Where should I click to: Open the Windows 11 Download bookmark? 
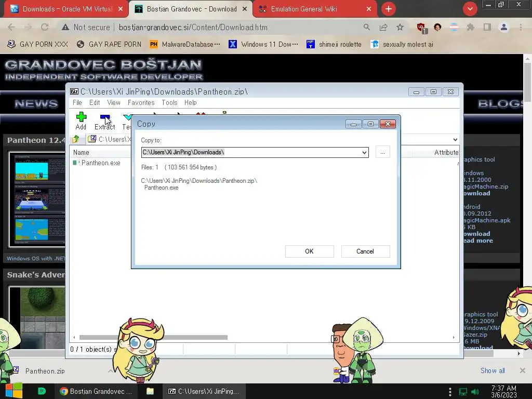pos(263,45)
